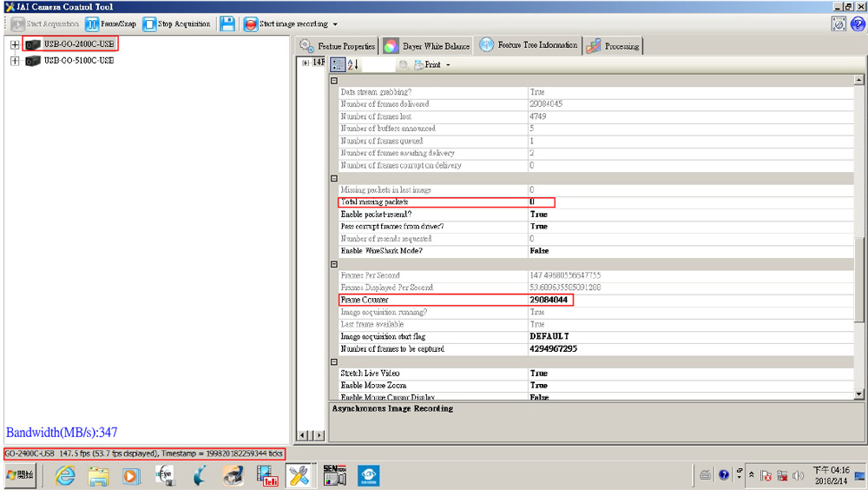The height and width of the screenshot is (490, 868).
Task: Toggle Enable WireShark Mode value False
Action: [539, 250]
